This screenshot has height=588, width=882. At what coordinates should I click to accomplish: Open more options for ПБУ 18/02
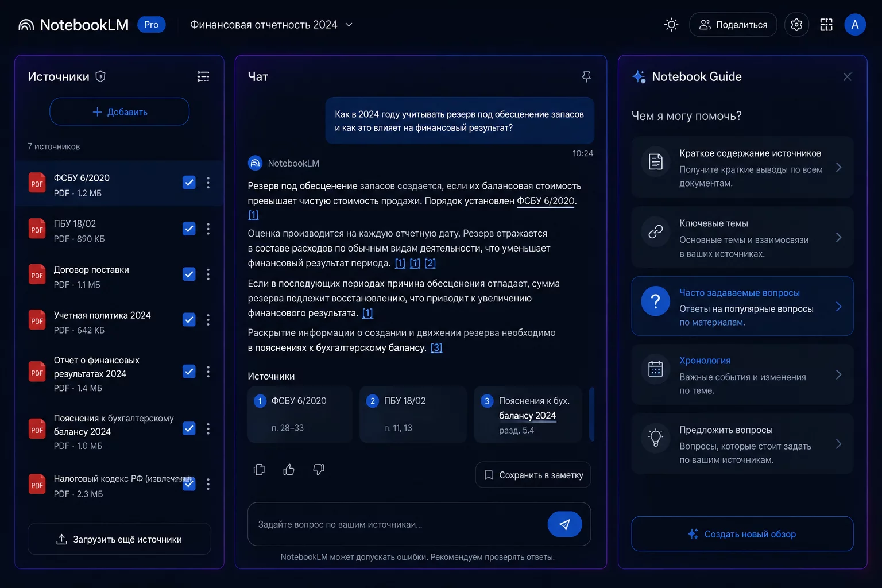tap(208, 229)
